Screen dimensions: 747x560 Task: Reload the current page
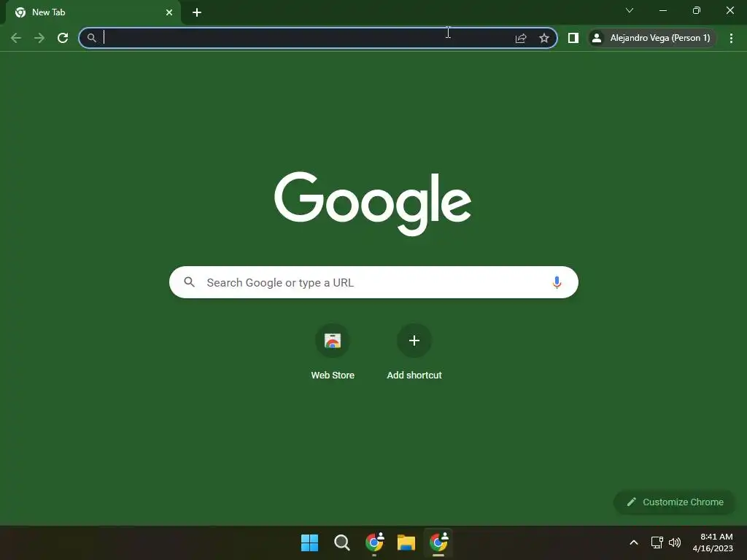click(63, 38)
